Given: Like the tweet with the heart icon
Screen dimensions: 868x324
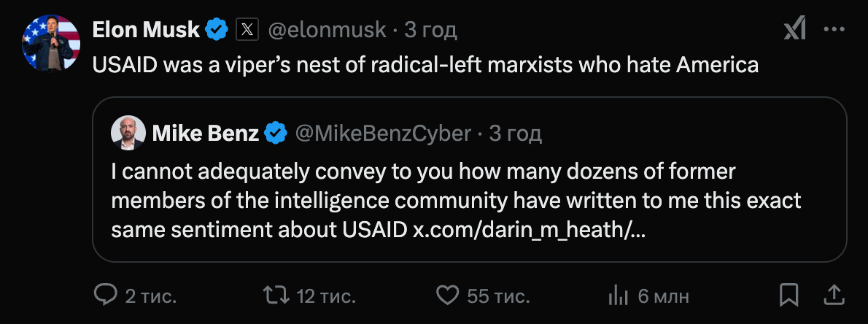Looking at the screenshot, I should click(446, 296).
